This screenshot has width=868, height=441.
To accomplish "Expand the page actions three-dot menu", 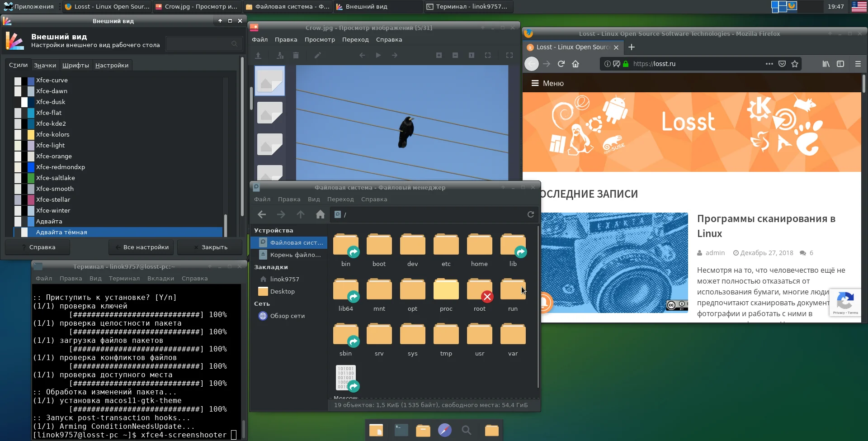I will tap(769, 64).
